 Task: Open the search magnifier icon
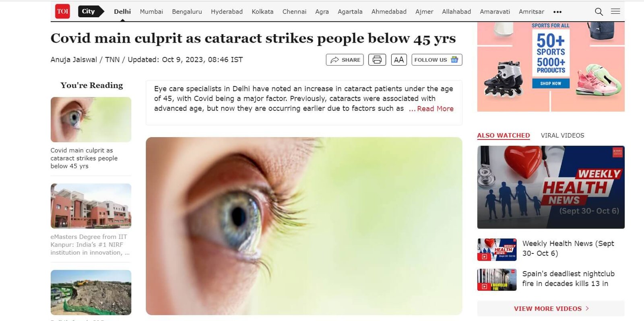click(x=599, y=12)
